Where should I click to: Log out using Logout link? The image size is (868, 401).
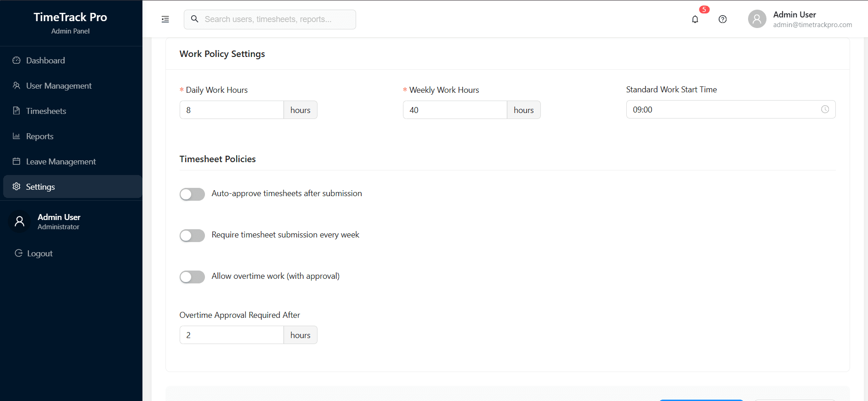pos(40,254)
